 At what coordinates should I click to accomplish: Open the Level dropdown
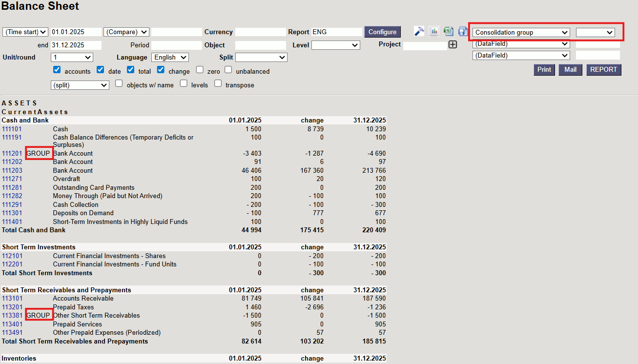(335, 45)
